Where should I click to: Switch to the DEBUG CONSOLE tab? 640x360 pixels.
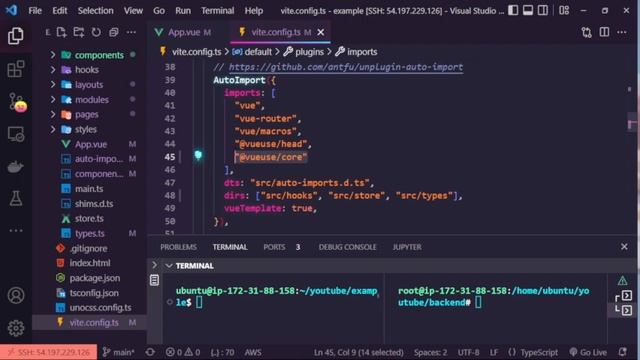[x=347, y=247]
